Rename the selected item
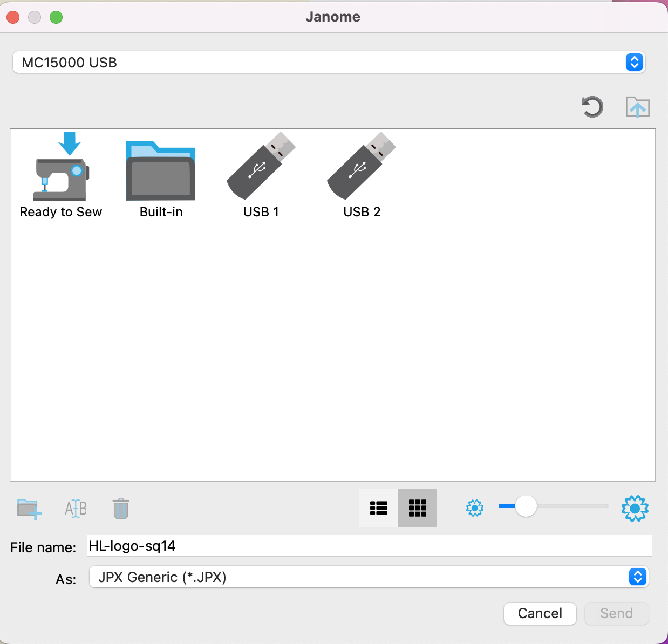668x644 pixels. point(76,509)
